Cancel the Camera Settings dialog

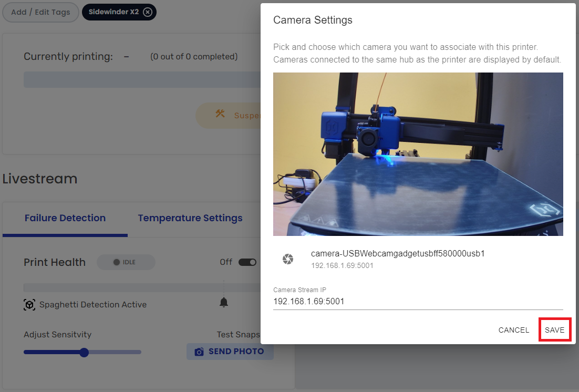coord(513,329)
